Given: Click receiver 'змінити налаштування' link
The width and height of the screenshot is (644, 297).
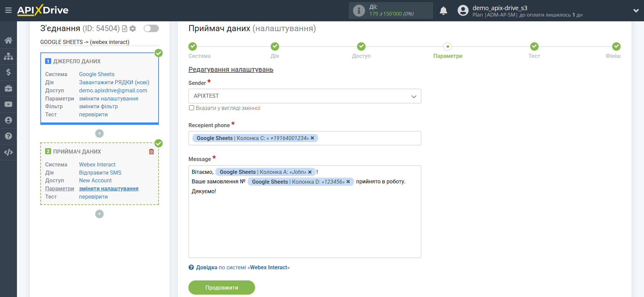Looking at the screenshot, I should click(109, 188).
